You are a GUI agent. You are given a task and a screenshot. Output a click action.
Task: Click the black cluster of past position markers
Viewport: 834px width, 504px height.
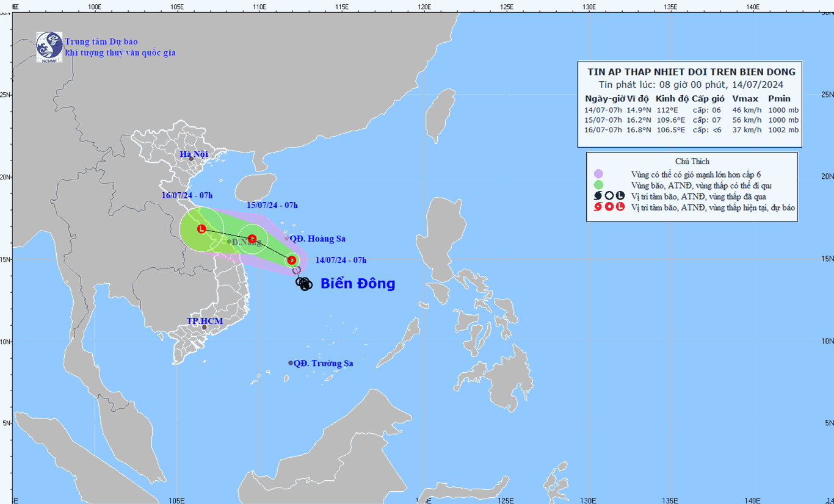303,283
